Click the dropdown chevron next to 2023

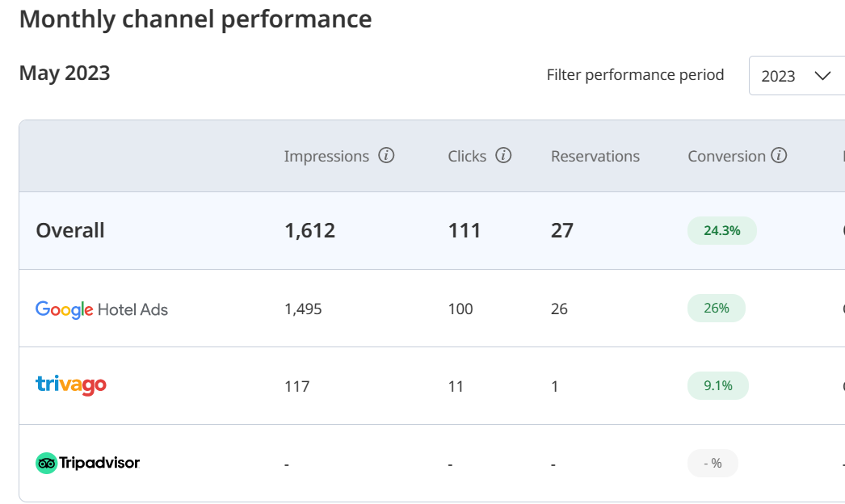coord(822,76)
